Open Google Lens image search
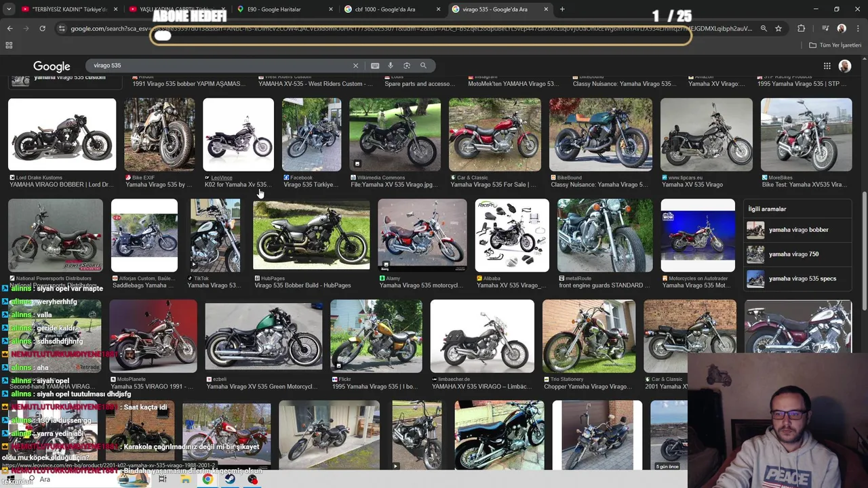 (407, 66)
